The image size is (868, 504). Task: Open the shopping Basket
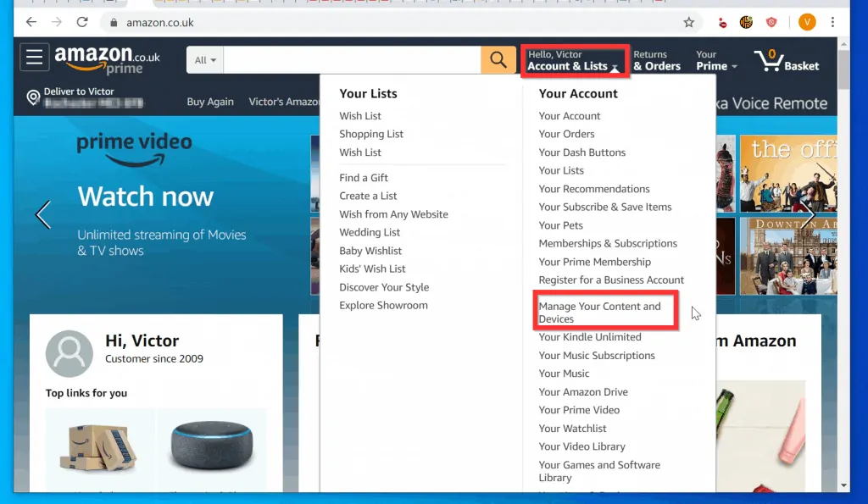[786, 60]
